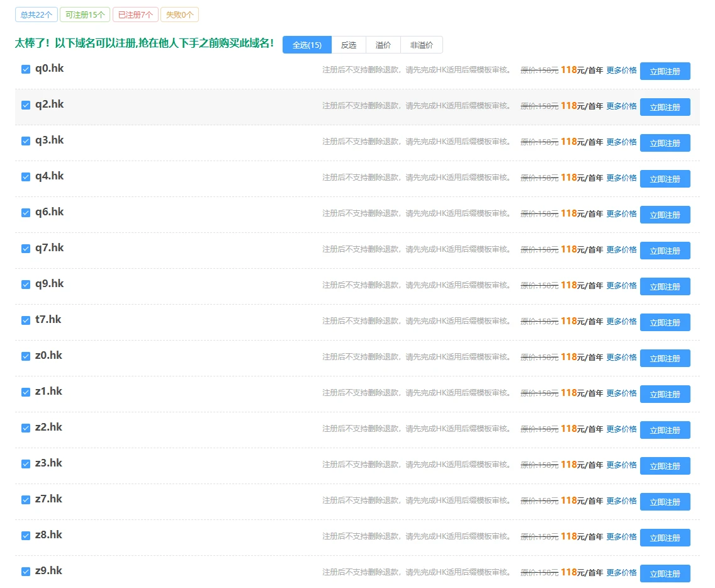
Task: Click the 全选(15) select-all tab
Action: (x=307, y=45)
